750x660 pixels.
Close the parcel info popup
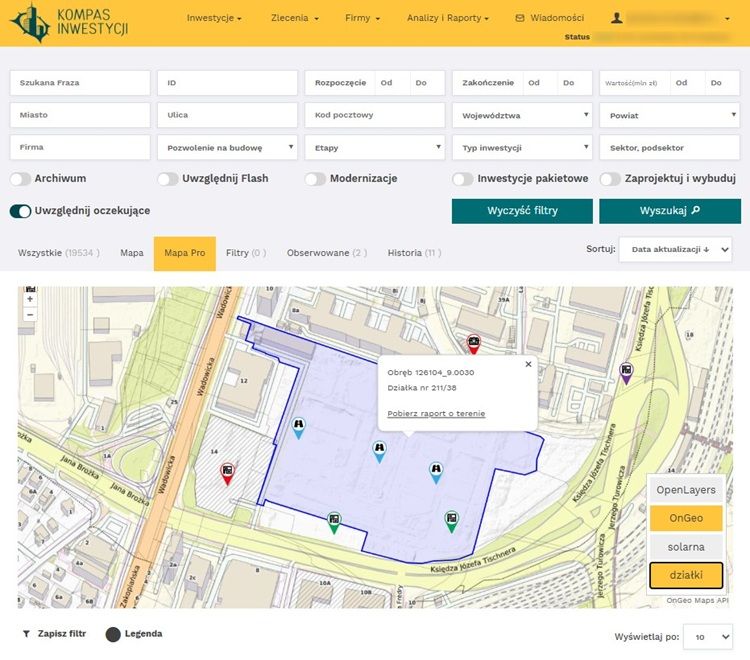(528, 365)
